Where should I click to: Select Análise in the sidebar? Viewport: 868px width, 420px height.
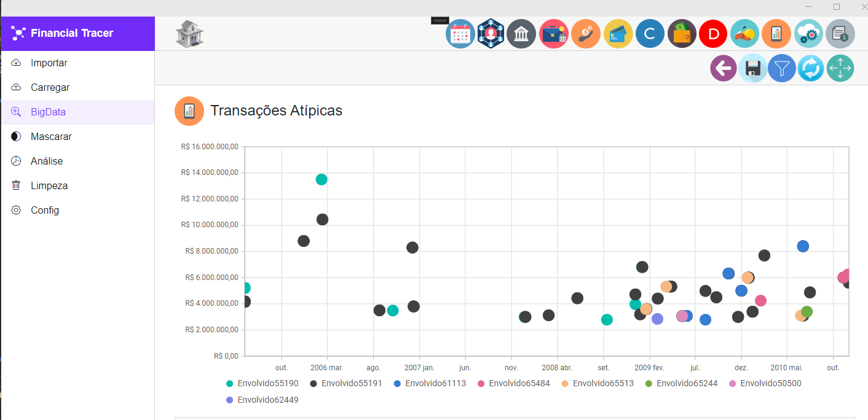coord(47,161)
